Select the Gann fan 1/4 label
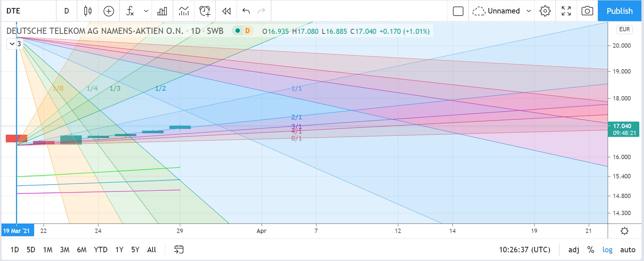This screenshot has height=261, width=644. 92,88
